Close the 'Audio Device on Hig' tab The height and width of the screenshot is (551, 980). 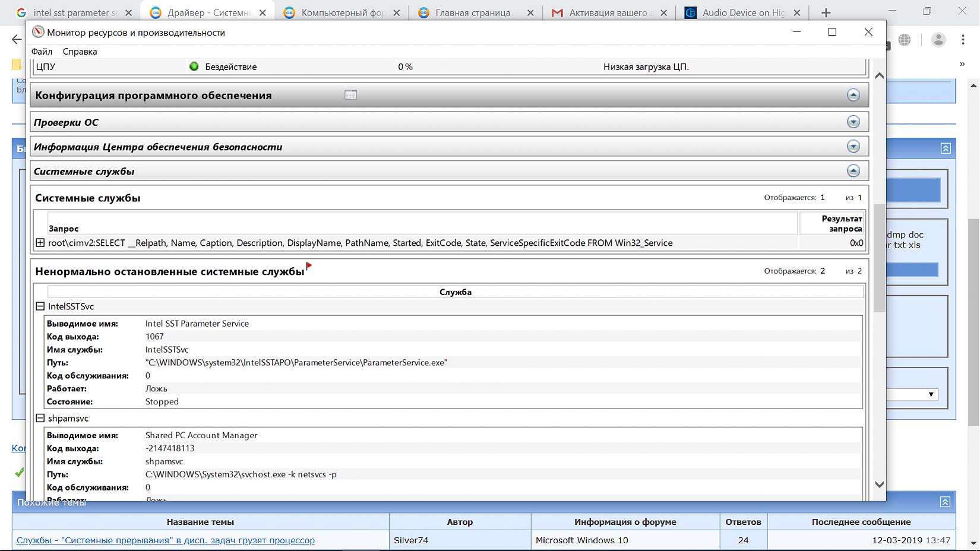[797, 12]
